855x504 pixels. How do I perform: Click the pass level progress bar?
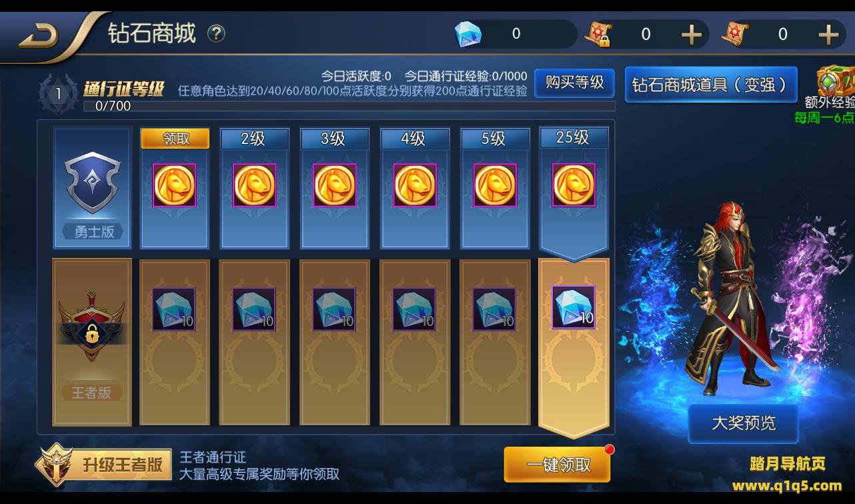coord(349,106)
